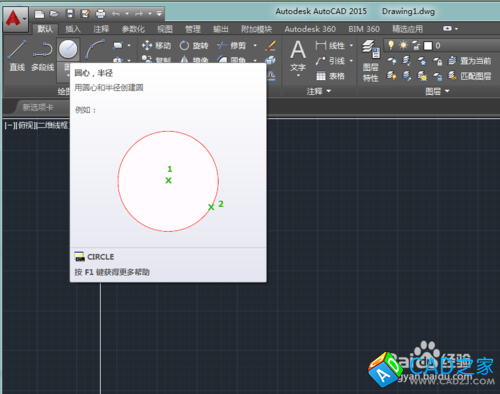Toggle the layer on/off lightbulb icon
The image size is (500, 394).
[391, 45]
